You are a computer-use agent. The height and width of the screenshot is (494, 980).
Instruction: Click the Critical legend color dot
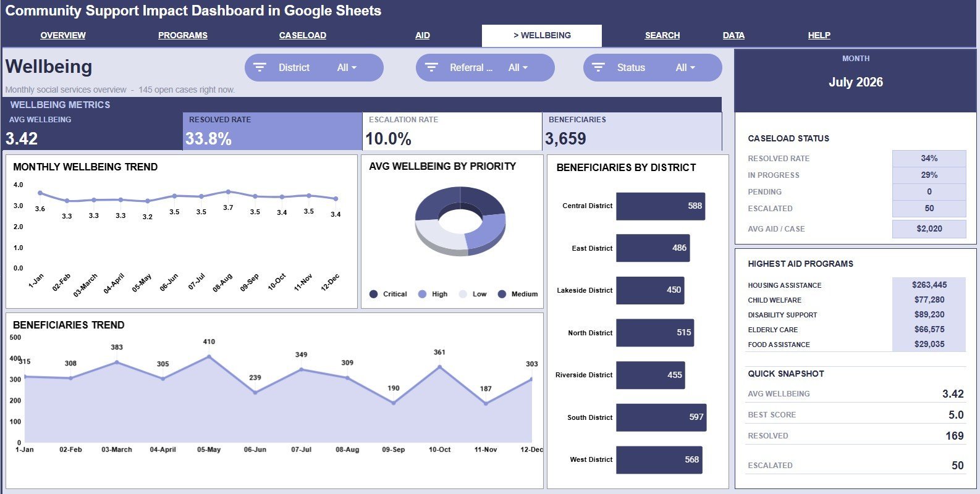(373, 294)
